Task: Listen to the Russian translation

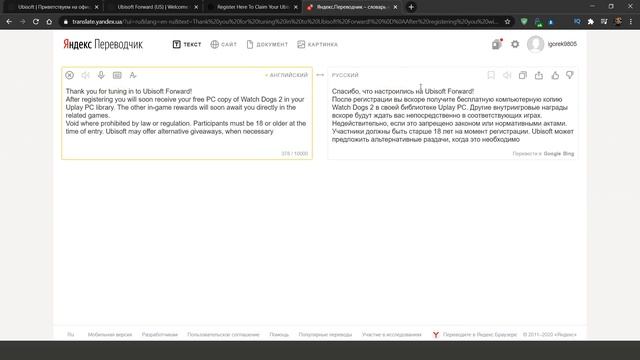Action: tap(507, 75)
